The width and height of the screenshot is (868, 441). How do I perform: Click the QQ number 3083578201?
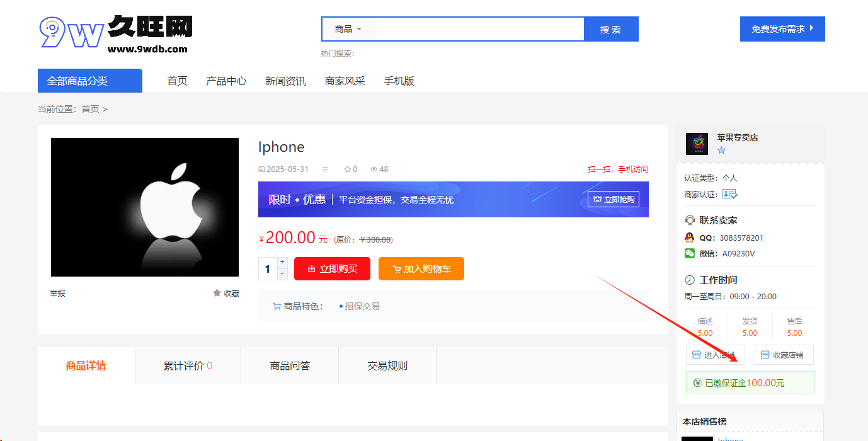pyautogui.click(x=741, y=238)
